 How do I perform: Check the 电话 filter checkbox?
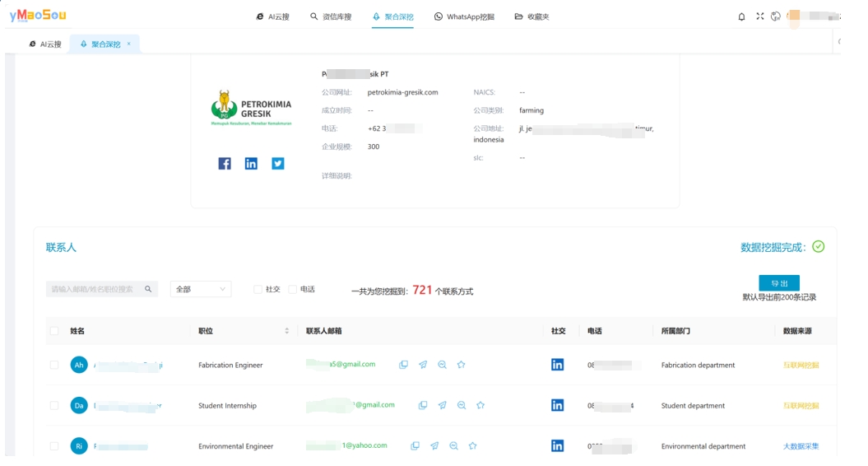[x=292, y=289]
